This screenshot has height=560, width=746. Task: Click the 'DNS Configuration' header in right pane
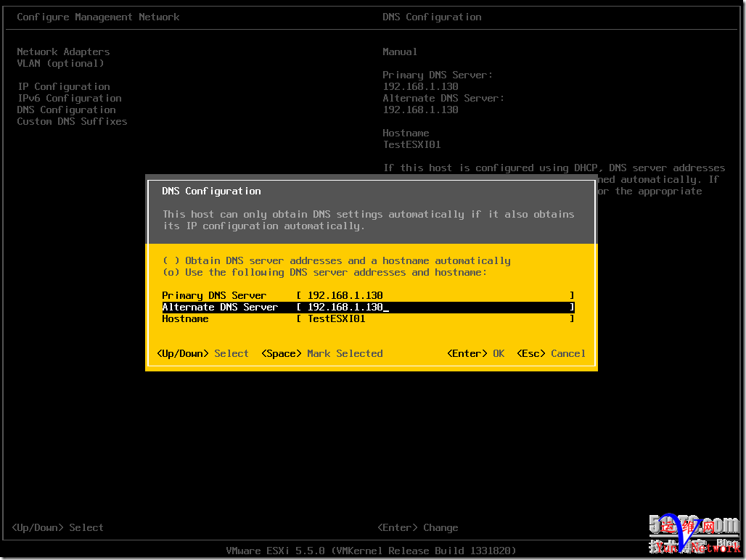click(x=432, y=17)
